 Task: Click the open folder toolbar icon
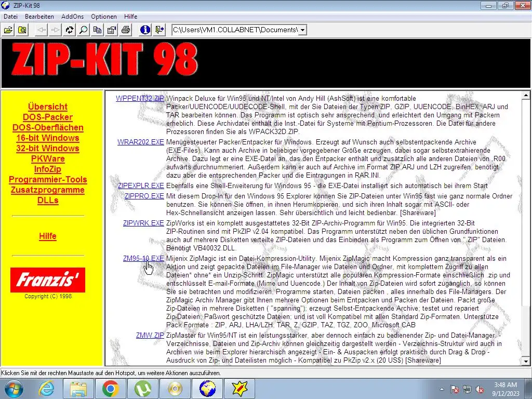coord(8,30)
